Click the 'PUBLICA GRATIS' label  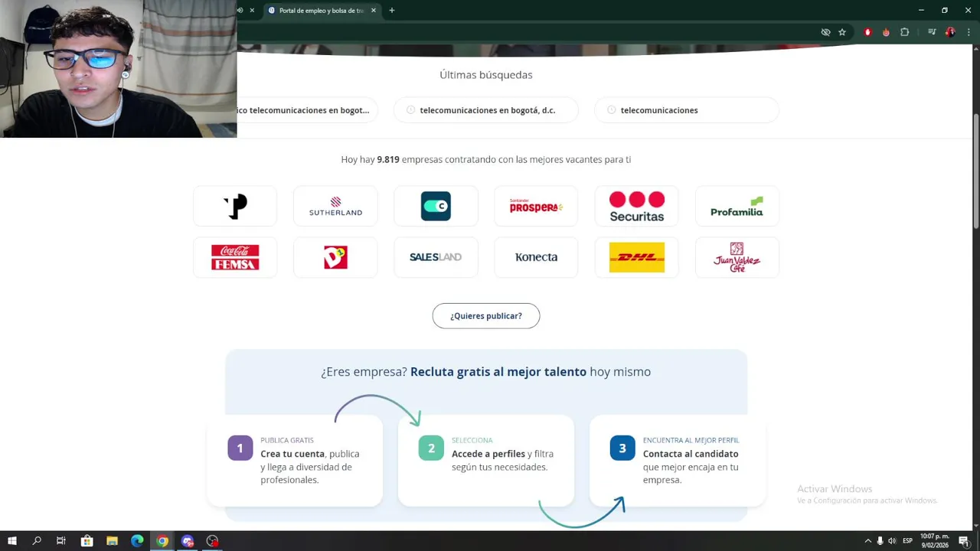[287, 440]
